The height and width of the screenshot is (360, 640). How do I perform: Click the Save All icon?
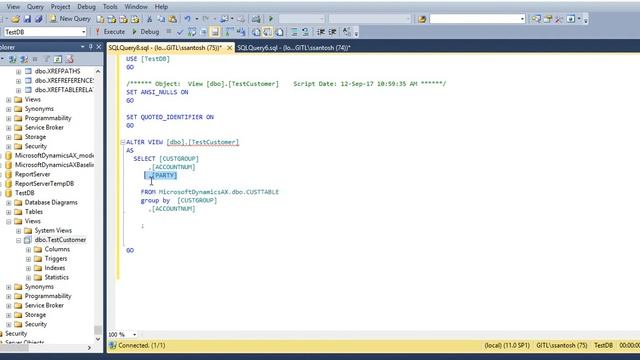tap(38, 19)
